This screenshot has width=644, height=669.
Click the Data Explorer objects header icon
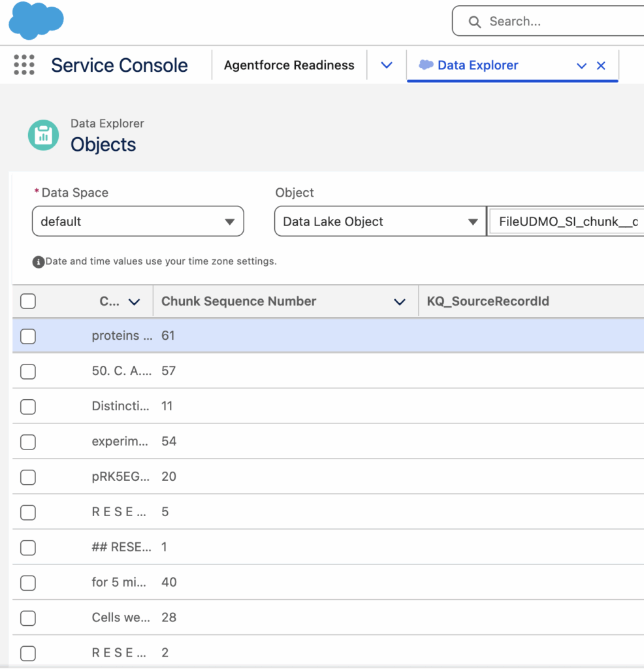coord(44,135)
